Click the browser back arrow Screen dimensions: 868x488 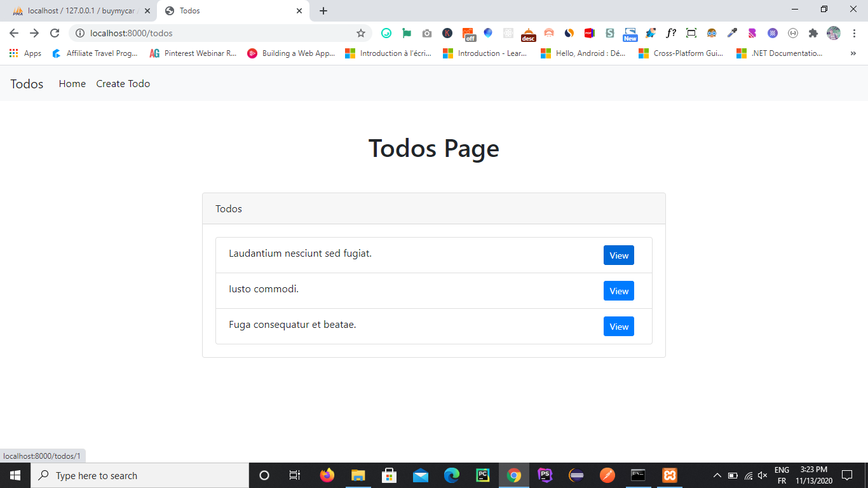(14, 33)
